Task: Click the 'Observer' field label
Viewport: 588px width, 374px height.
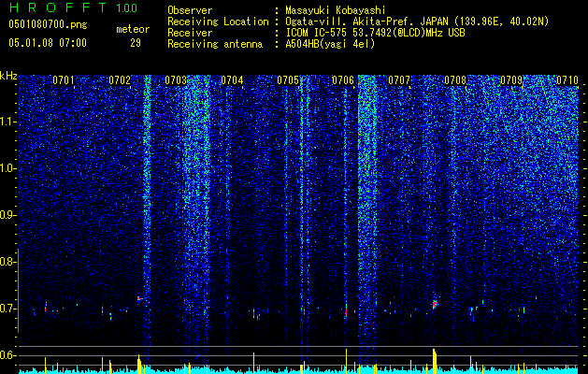Action: pos(190,10)
